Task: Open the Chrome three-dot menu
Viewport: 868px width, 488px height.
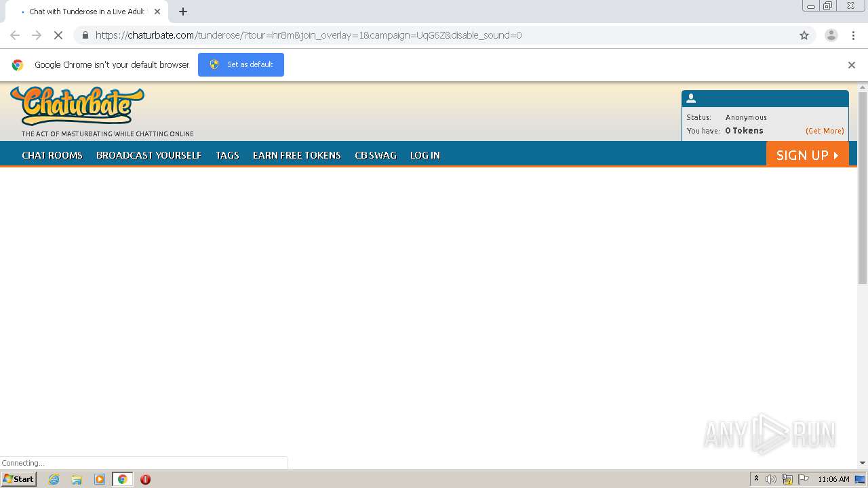Action: click(x=852, y=35)
